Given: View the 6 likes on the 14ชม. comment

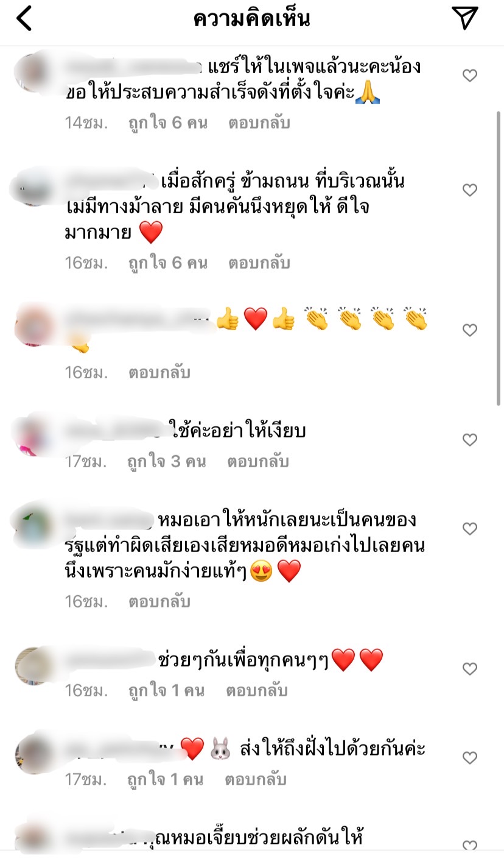Looking at the screenshot, I should [167, 123].
